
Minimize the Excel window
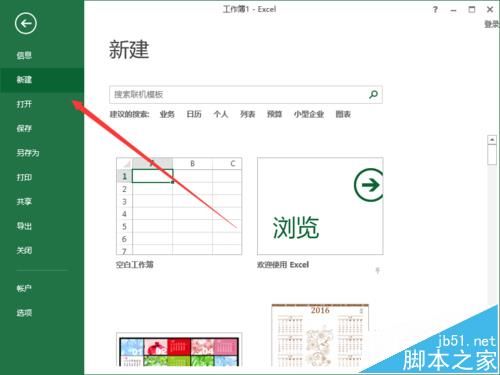point(453,10)
